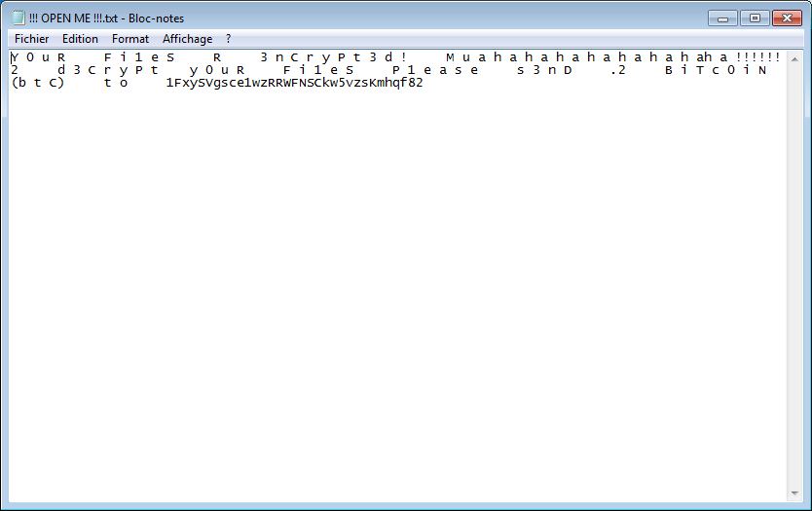Open the Affichage menu
The image size is (812, 511).
(x=187, y=39)
